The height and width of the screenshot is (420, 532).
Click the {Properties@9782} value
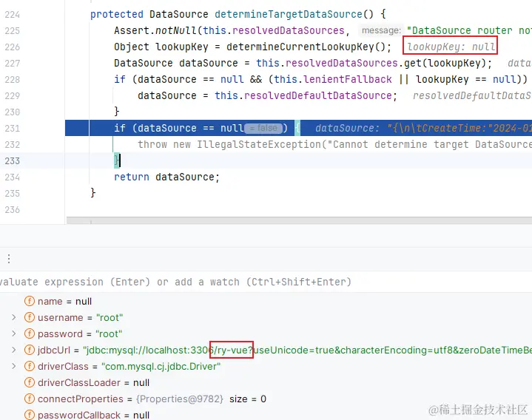point(180,399)
